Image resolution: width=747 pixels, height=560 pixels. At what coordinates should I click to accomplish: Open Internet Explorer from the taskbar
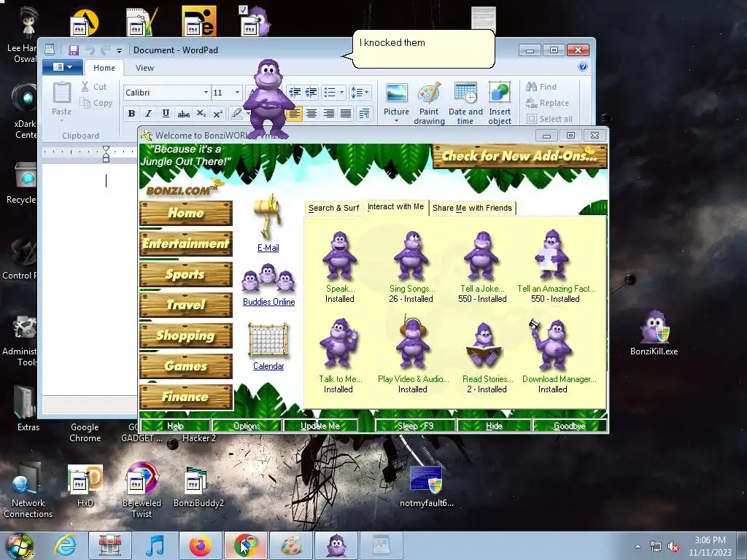(x=65, y=545)
